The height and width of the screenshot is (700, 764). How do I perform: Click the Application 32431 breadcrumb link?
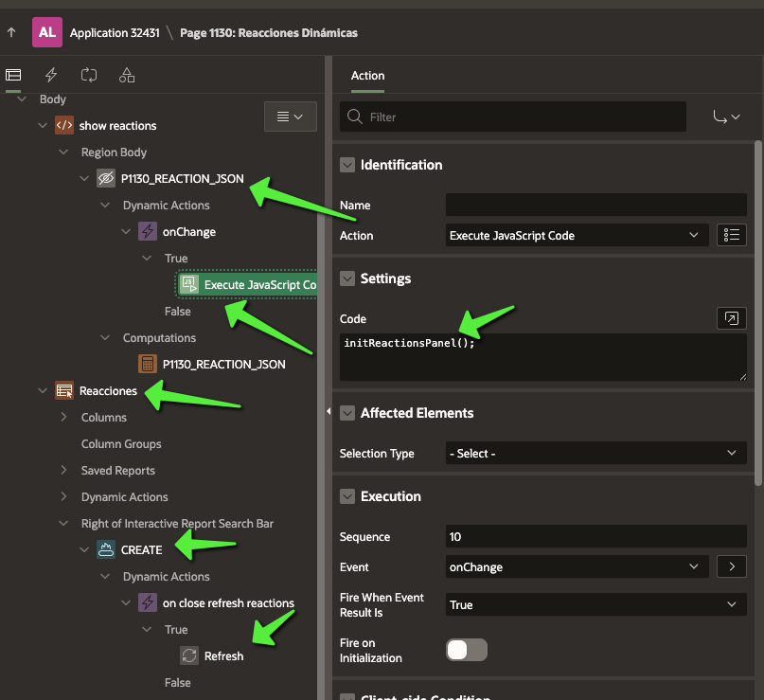point(113,33)
